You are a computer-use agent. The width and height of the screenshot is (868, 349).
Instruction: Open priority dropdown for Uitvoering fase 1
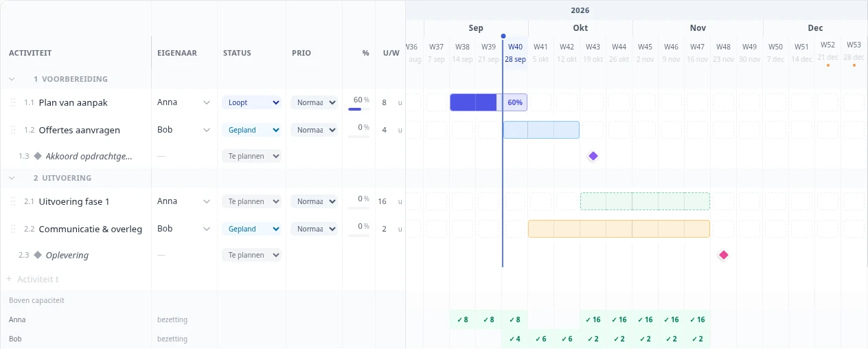[x=314, y=201]
